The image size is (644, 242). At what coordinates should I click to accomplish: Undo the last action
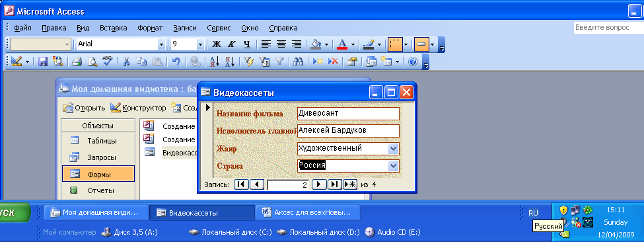[176, 61]
